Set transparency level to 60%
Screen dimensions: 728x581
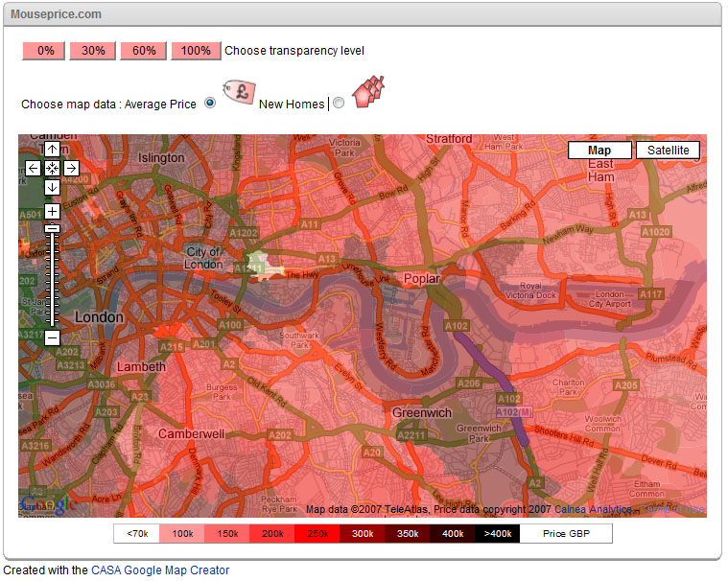pos(144,51)
